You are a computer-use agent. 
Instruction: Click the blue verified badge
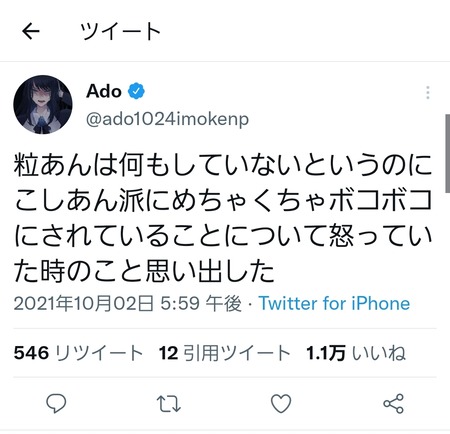click(136, 91)
